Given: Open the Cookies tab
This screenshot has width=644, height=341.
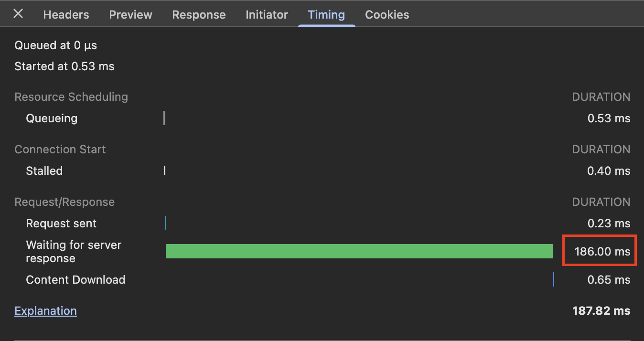Looking at the screenshot, I should (x=387, y=15).
